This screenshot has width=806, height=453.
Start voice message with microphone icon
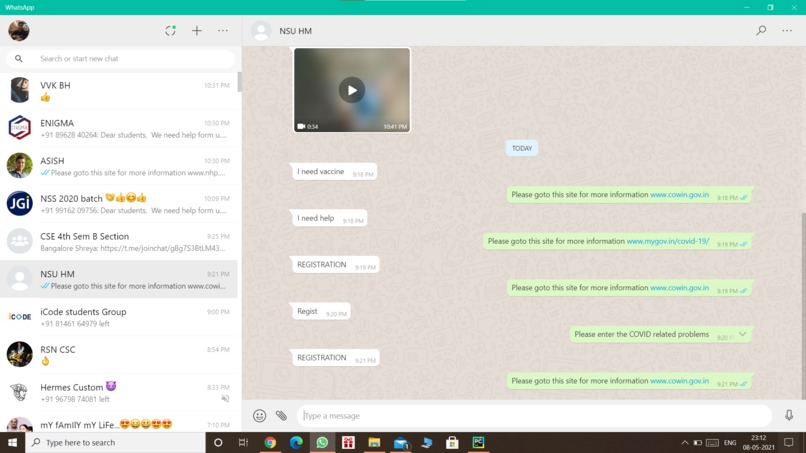pos(789,415)
